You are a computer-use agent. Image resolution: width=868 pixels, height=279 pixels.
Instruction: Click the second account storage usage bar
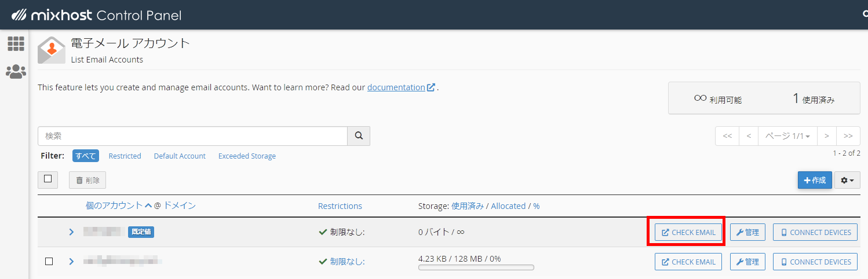click(x=476, y=267)
